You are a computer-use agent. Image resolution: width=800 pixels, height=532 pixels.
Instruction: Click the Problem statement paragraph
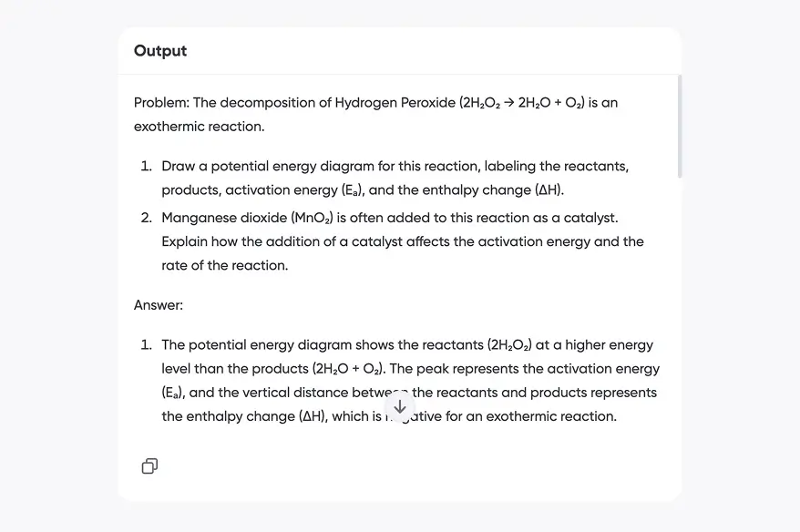tap(375, 114)
